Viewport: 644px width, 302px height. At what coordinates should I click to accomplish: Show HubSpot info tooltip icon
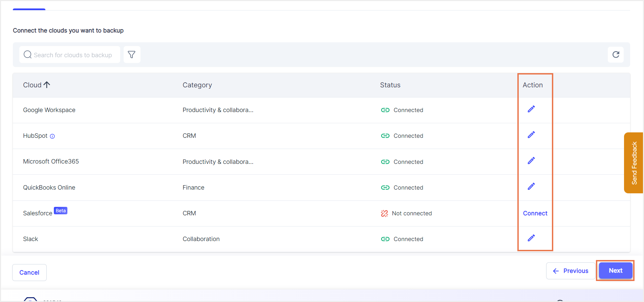click(52, 136)
